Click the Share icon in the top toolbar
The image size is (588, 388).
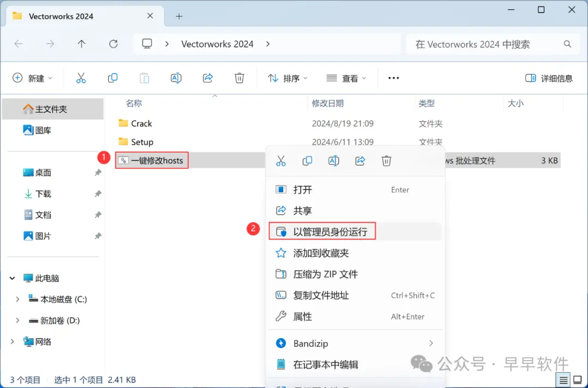pos(208,78)
